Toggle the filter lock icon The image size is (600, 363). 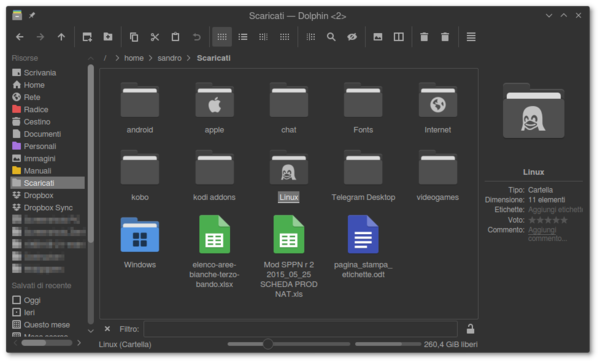pos(470,329)
